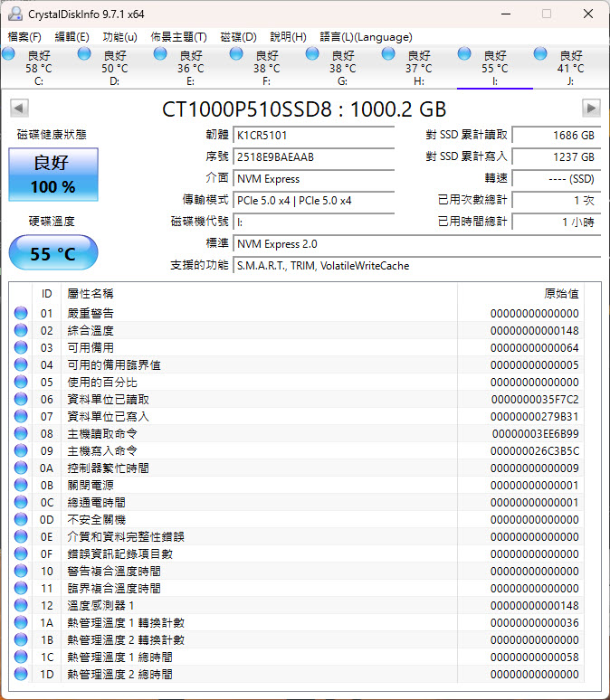Click the CrystalDiskInfo app icon in title bar
610x700 pixels.
click(15, 14)
